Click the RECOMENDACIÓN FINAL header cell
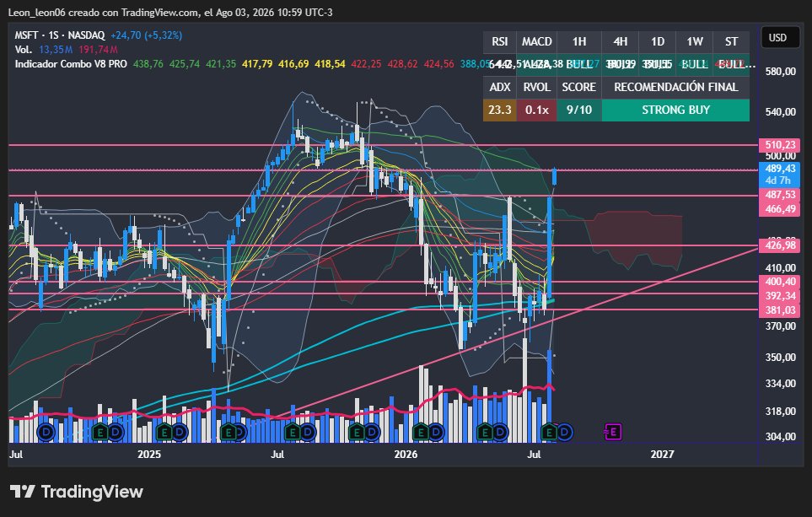Viewport: 812px width, 517px height. (675, 87)
